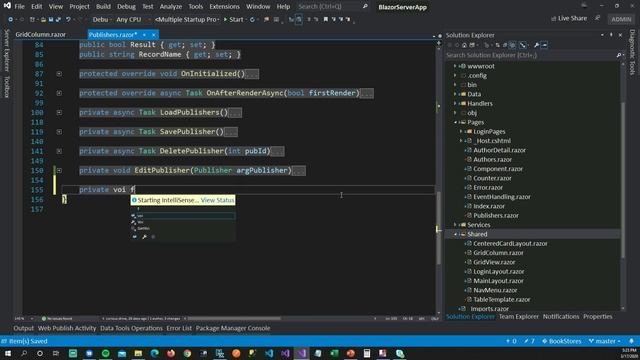Expand the collapsed OnInitialized method
640x360 pixels.
[x=59, y=73]
